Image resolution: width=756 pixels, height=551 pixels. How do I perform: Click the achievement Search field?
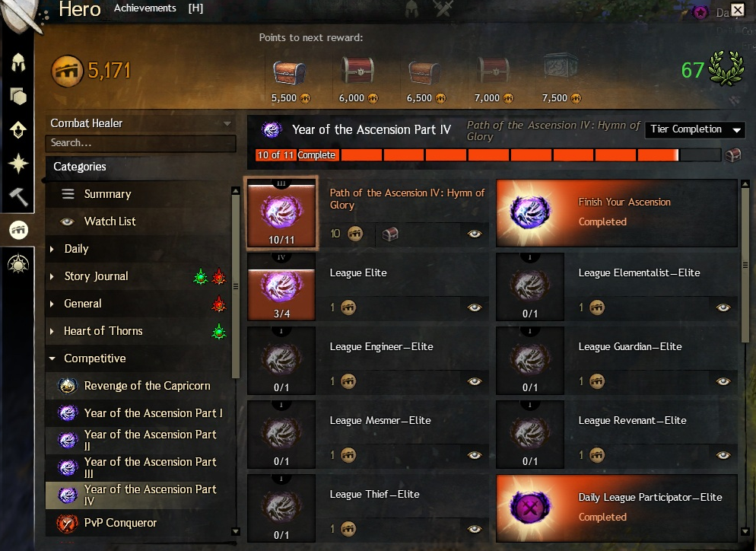[141, 143]
